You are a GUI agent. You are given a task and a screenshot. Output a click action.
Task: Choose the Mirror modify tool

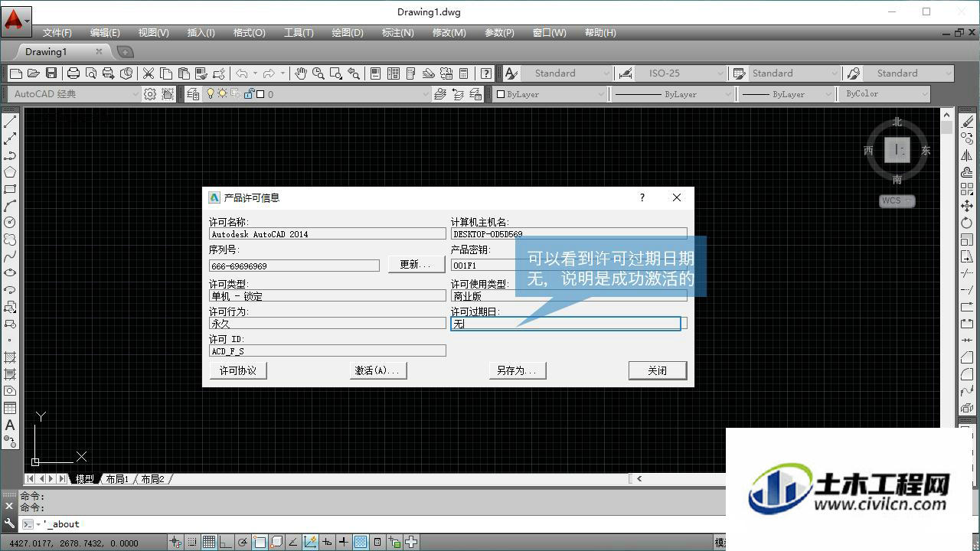click(x=968, y=155)
